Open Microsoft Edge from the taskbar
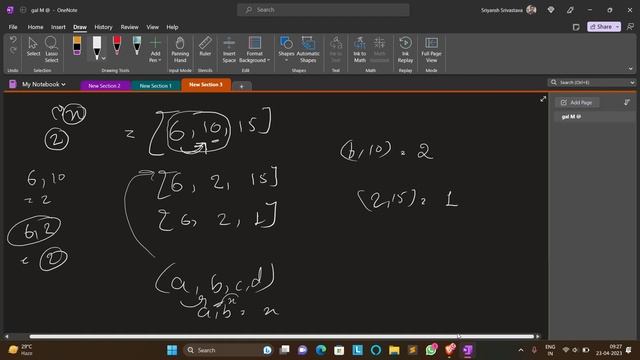This screenshot has height=360, width=640. click(321, 350)
